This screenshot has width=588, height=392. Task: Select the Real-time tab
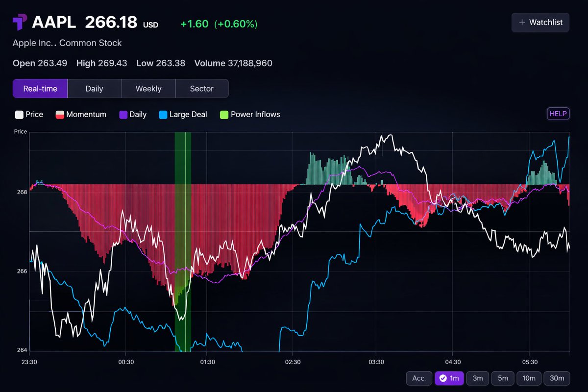coord(40,88)
